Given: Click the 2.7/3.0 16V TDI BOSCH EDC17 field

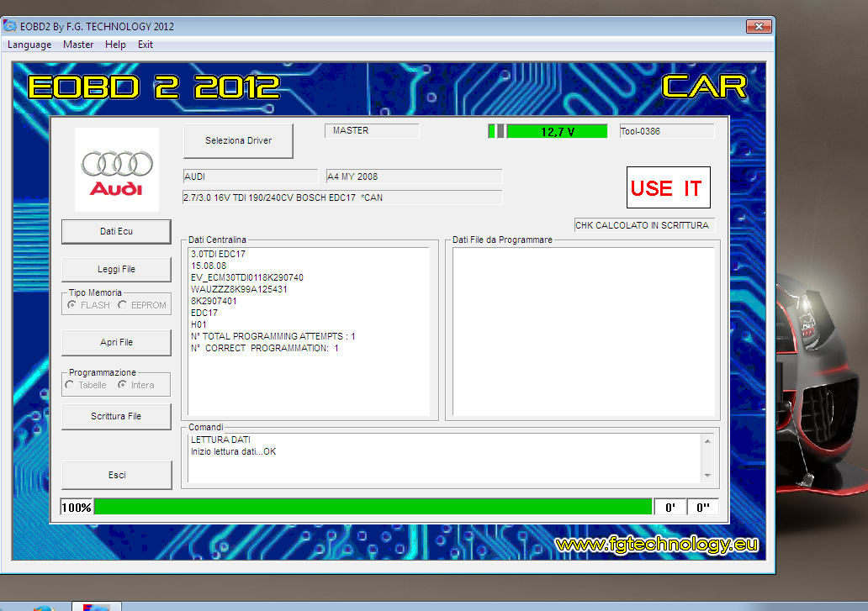Looking at the screenshot, I should click(342, 198).
